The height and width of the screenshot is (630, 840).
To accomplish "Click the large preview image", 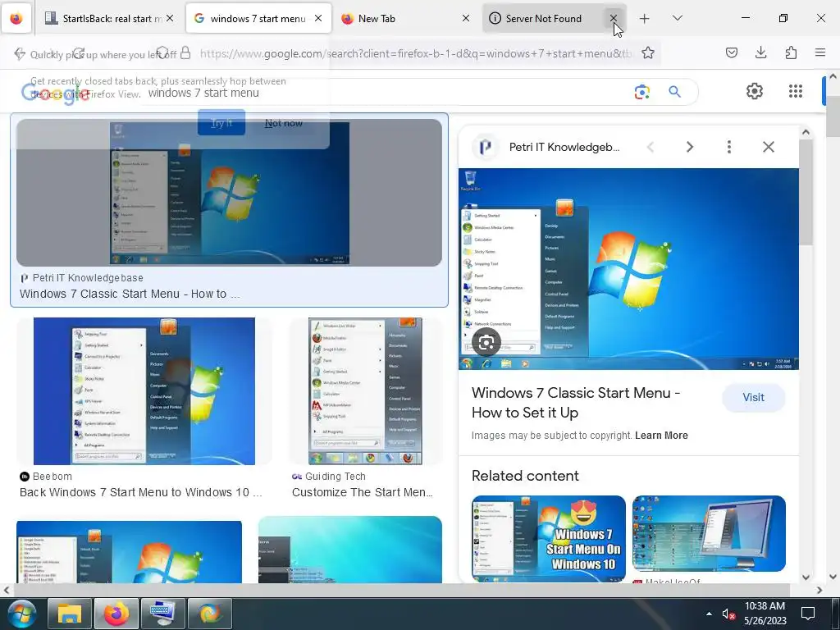I will coord(628,269).
